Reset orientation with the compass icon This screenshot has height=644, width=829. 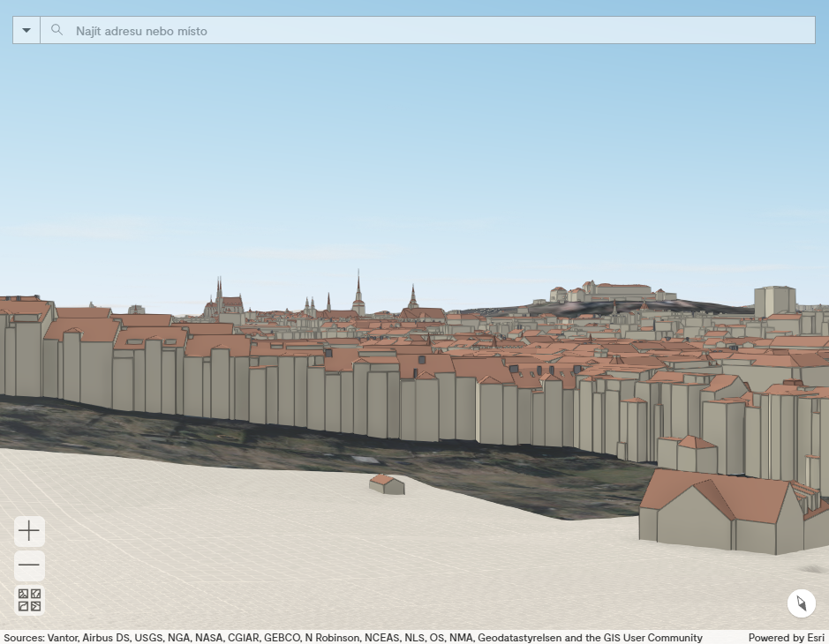pos(801,603)
